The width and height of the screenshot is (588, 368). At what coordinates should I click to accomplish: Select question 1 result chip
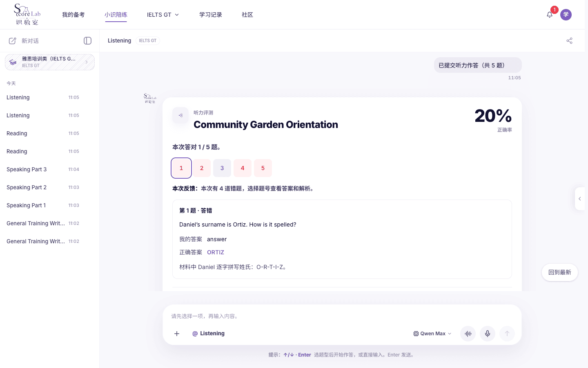pos(181,168)
